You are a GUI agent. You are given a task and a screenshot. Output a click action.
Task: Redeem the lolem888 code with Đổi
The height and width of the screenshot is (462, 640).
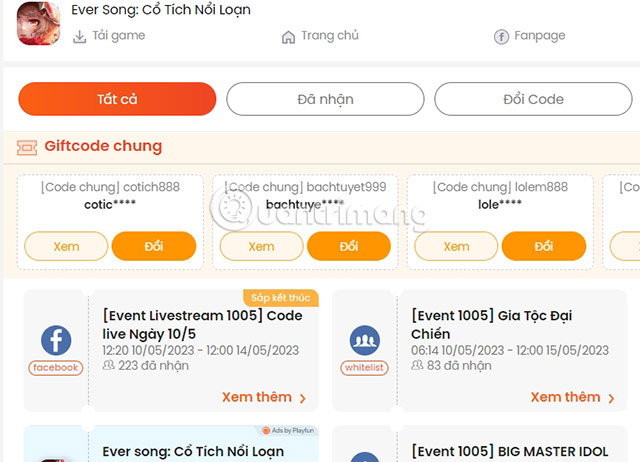coord(543,246)
